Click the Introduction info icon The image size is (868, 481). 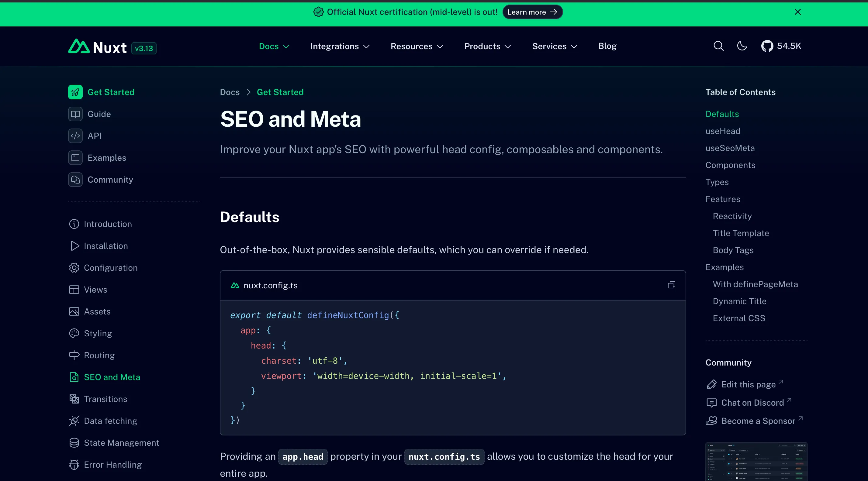74,224
